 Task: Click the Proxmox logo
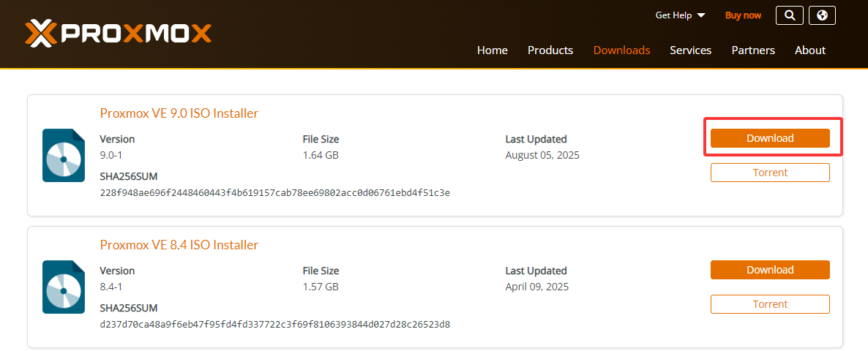[x=118, y=32]
